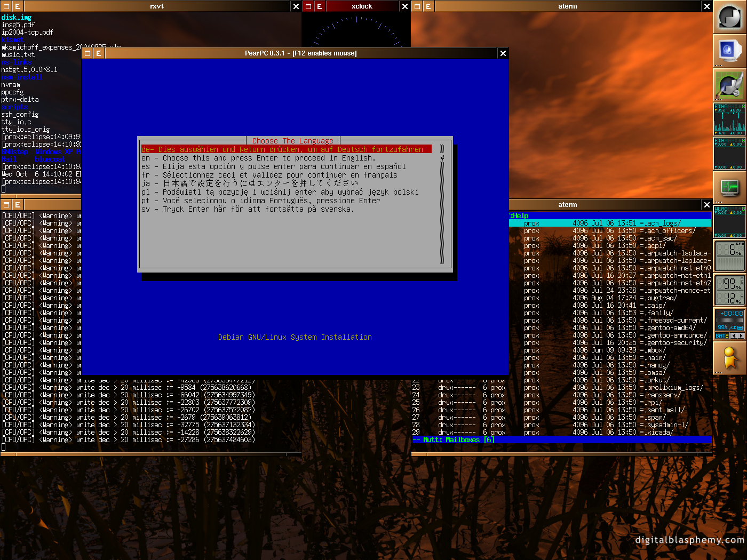Close the lower aterm Mutt window

(x=707, y=205)
